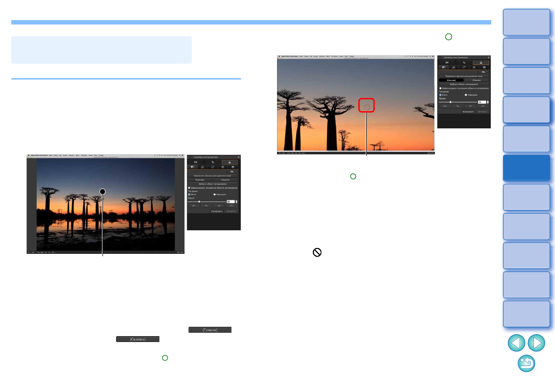
Task: Click curve square icon in lake photo's palette
Action: click(213, 167)
